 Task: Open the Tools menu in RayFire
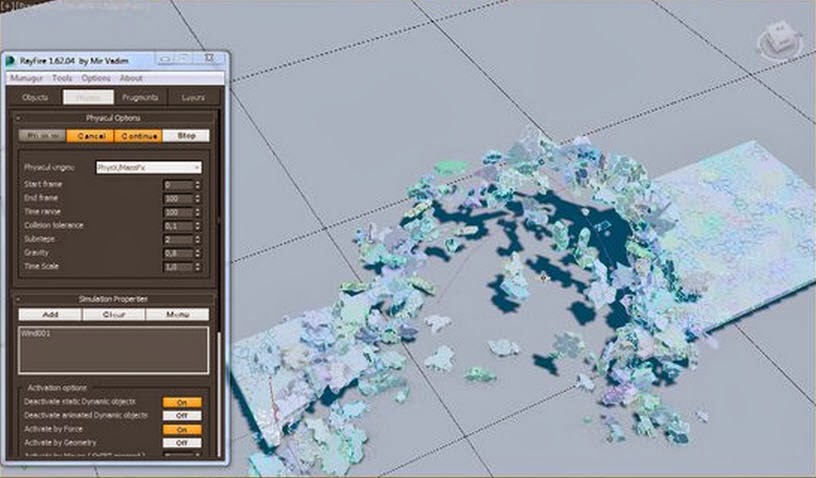click(62, 78)
